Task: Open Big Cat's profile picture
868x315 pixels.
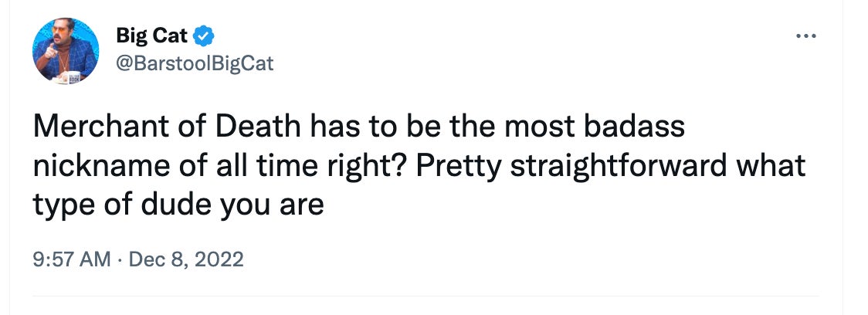Action: (66, 51)
